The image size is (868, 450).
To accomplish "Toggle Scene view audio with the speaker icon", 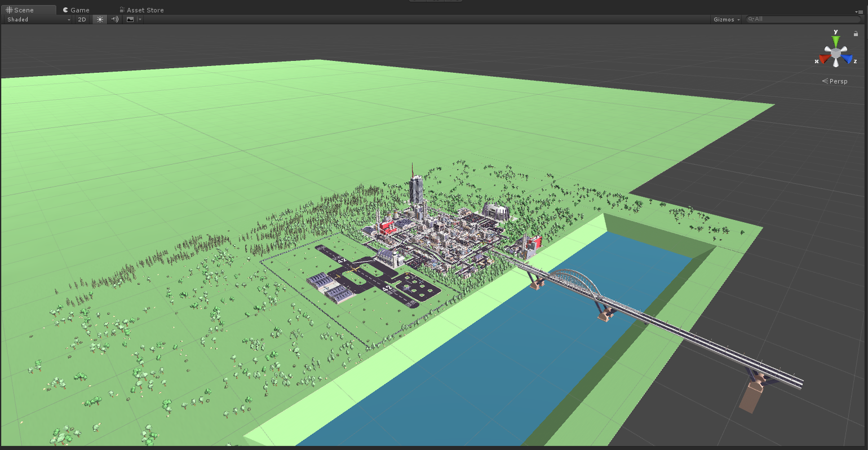I will (114, 19).
